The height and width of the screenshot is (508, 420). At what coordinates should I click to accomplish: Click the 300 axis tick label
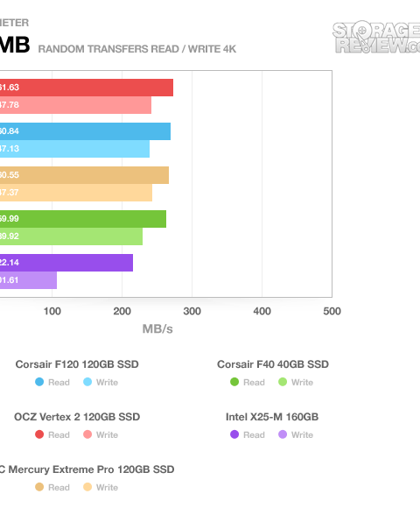(x=192, y=311)
